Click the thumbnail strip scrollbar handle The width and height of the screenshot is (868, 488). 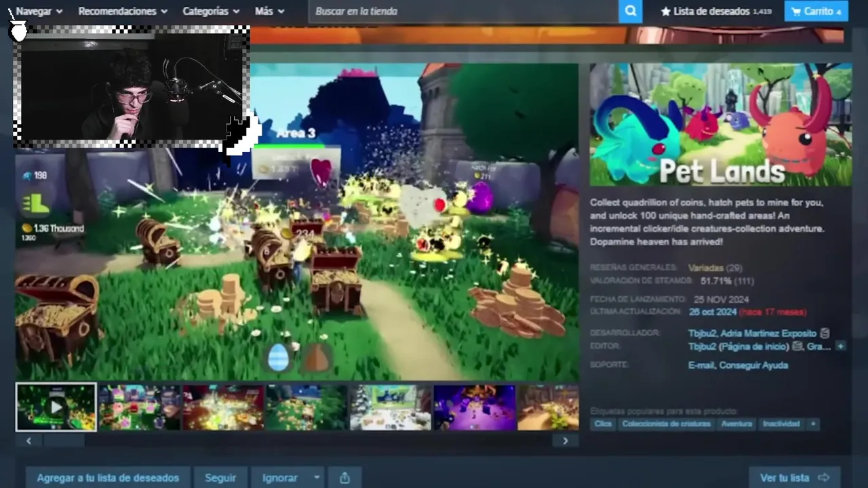pos(64,441)
